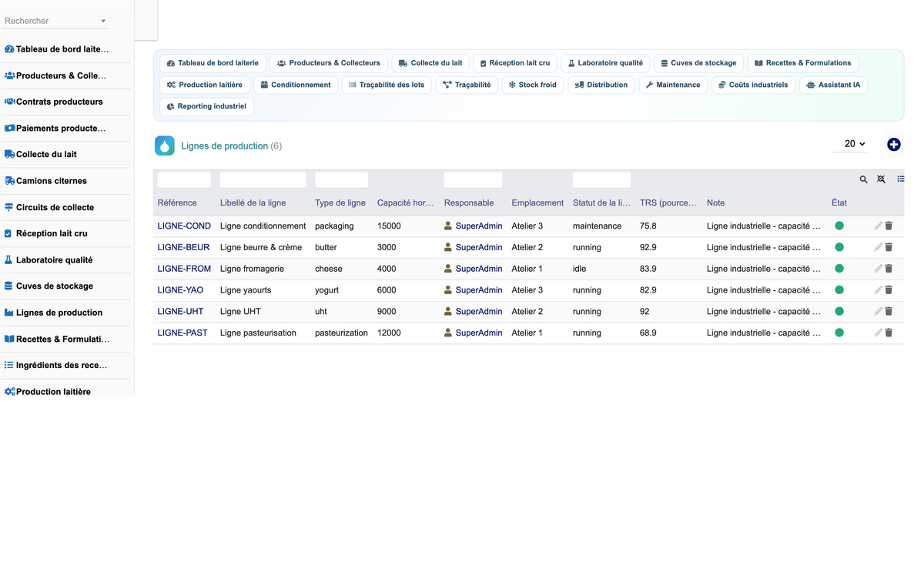
Task: Open Stock froid tab
Action: 533,85
